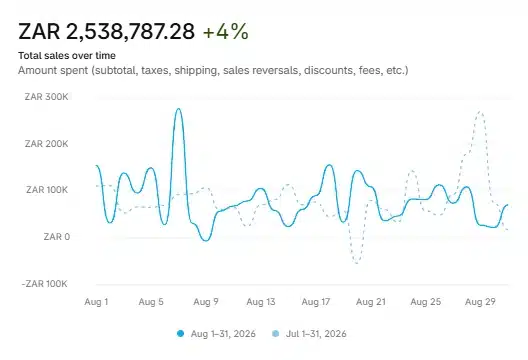Click the light blue Jul legend dot
Image resolution: width=528 pixels, height=360 pixels.
275,334
